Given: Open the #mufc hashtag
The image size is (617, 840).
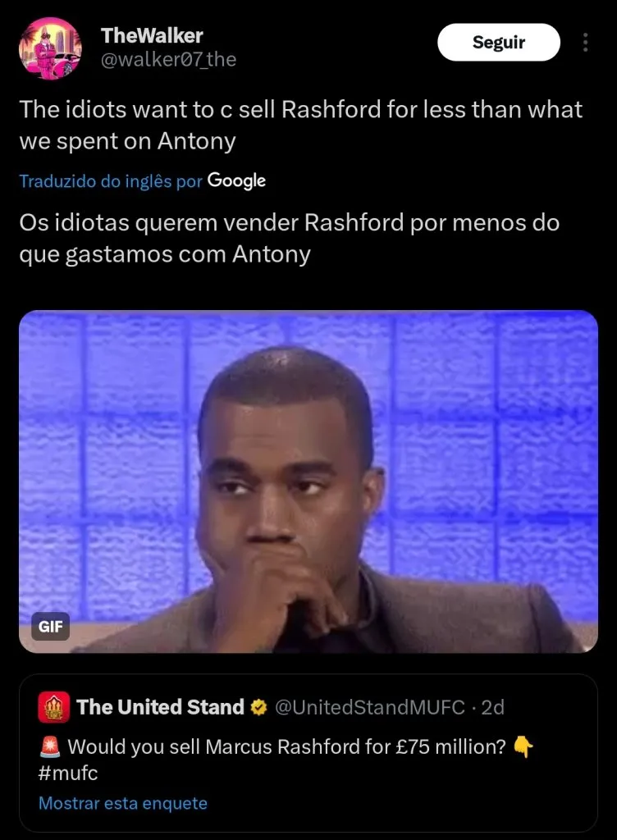Looking at the screenshot, I should pyautogui.click(x=68, y=773).
